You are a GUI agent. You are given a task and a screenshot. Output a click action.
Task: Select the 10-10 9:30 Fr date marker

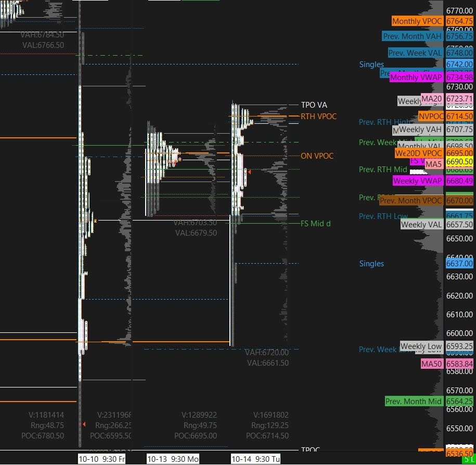tap(101, 459)
